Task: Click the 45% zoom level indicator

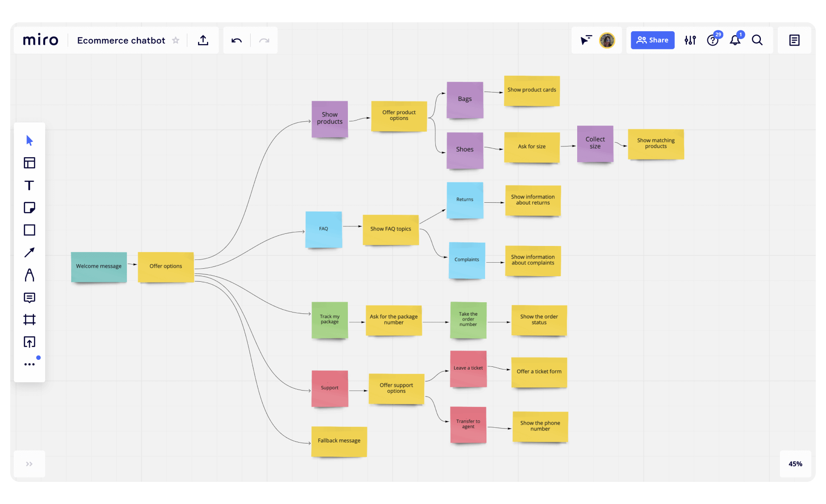Action: [795, 464]
